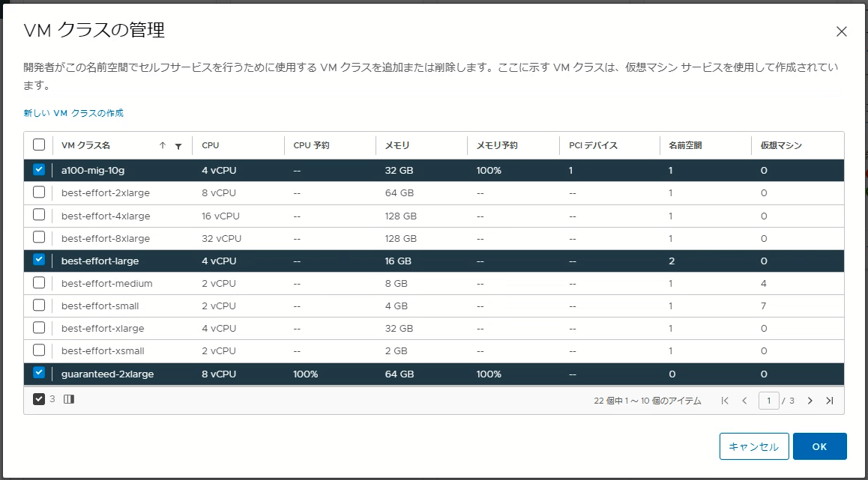This screenshot has height=480, width=868.
Task: Click the キャンセル button
Action: [754, 446]
